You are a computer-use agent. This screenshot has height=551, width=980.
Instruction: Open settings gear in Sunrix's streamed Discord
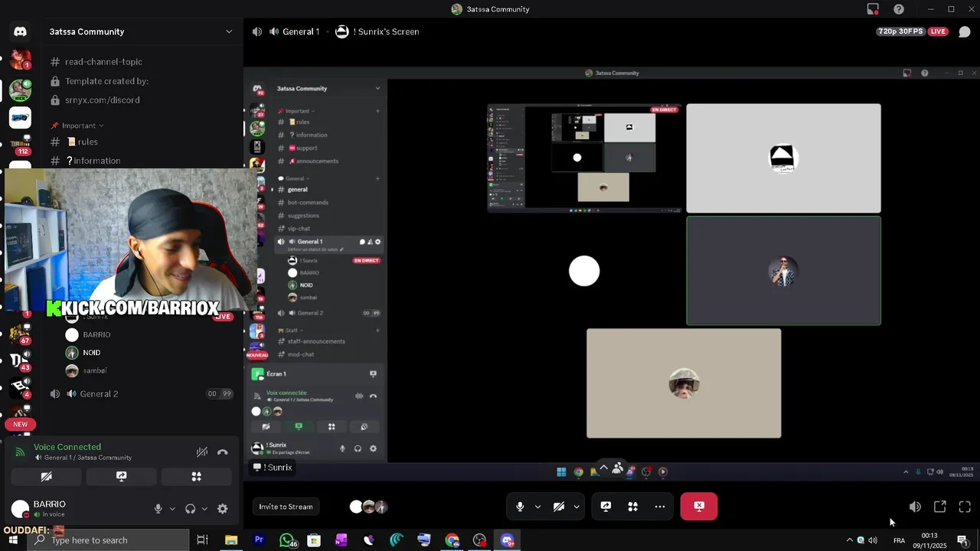tap(373, 448)
